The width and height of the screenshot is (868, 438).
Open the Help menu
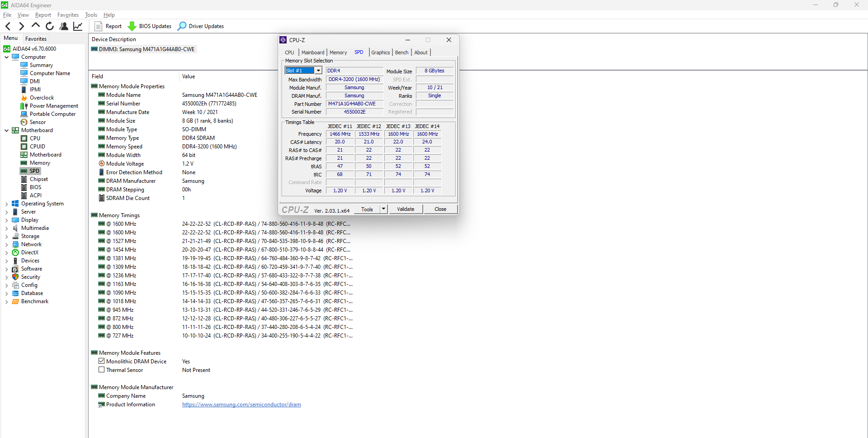pyautogui.click(x=109, y=15)
